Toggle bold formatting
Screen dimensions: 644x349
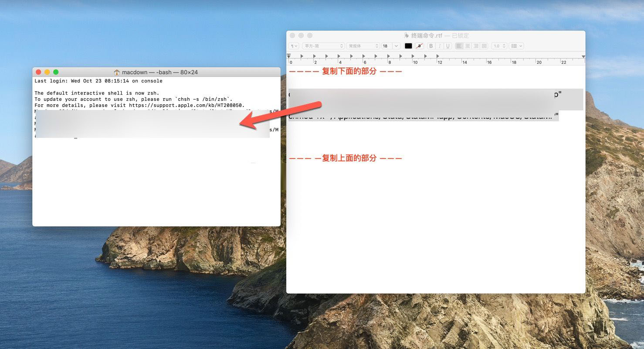click(431, 46)
